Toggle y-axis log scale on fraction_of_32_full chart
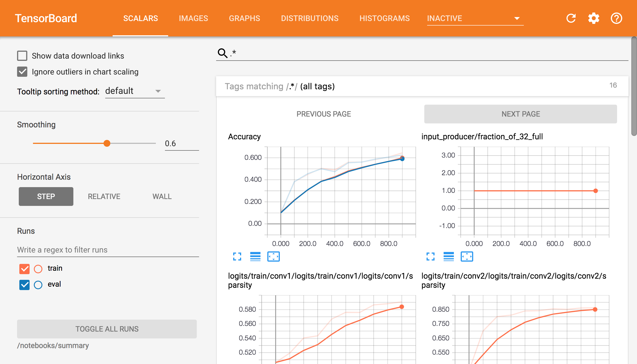637x364 pixels. point(449,257)
